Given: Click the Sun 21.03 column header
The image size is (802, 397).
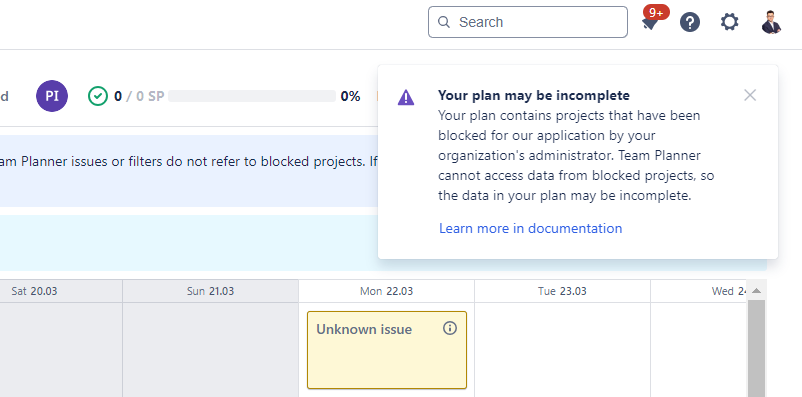Looking at the screenshot, I should point(210,291).
